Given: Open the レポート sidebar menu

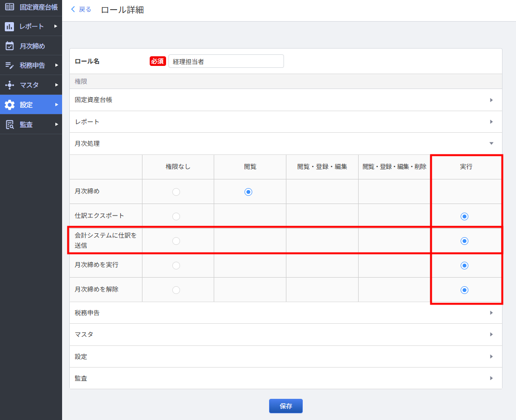Looking at the screenshot, I should tap(32, 26).
